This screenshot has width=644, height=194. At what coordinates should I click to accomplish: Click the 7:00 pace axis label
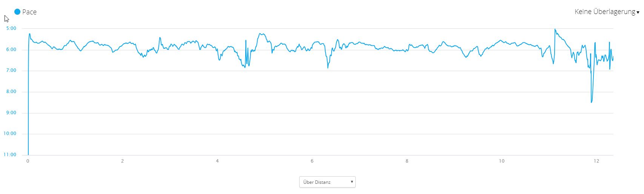(11, 70)
